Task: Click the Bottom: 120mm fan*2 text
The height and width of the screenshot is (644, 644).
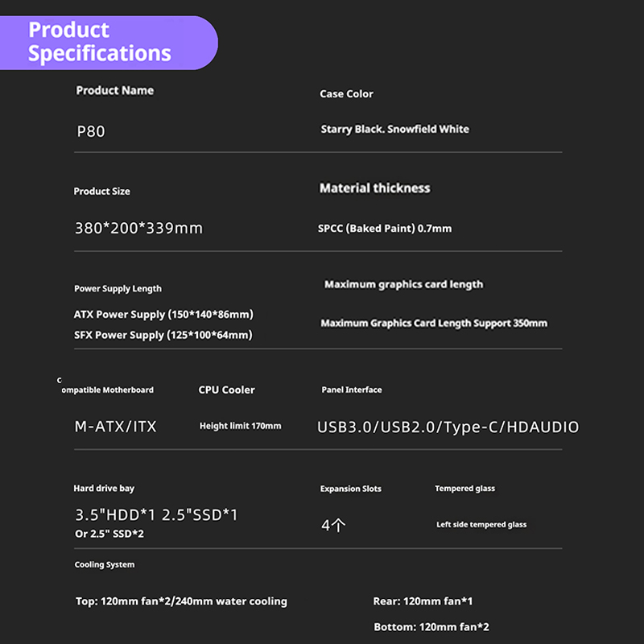Action: click(x=431, y=627)
